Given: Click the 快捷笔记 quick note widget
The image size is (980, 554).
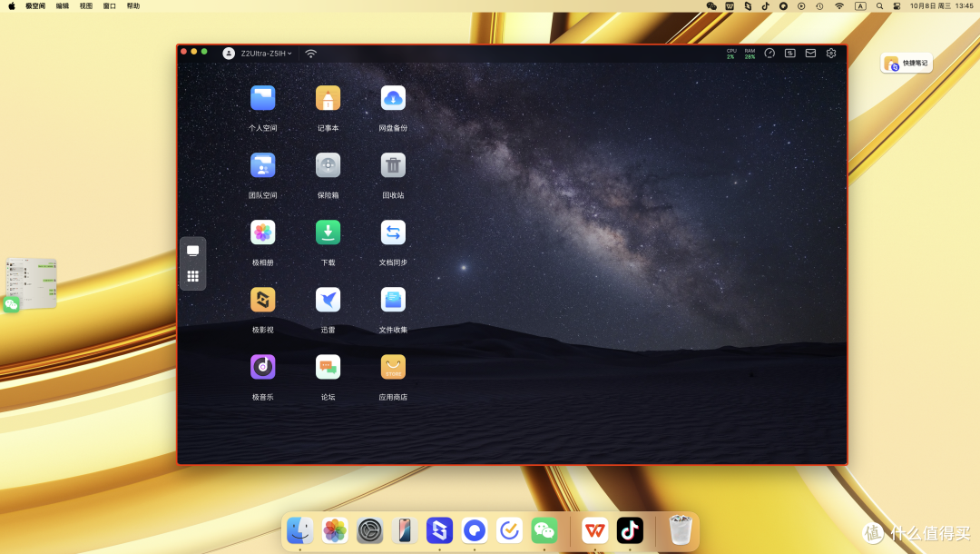Looking at the screenshot, I should [x=906, y=64].
